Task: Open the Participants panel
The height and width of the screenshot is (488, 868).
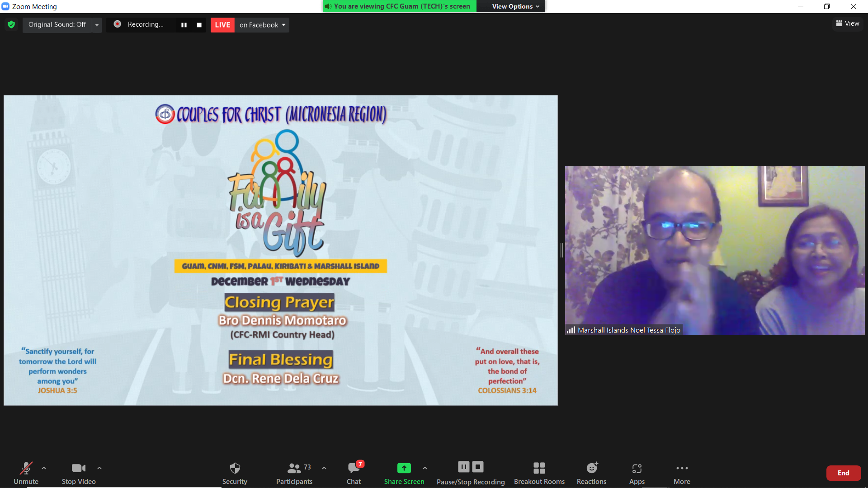Action: pyautogui.click(x=294, y=473)
